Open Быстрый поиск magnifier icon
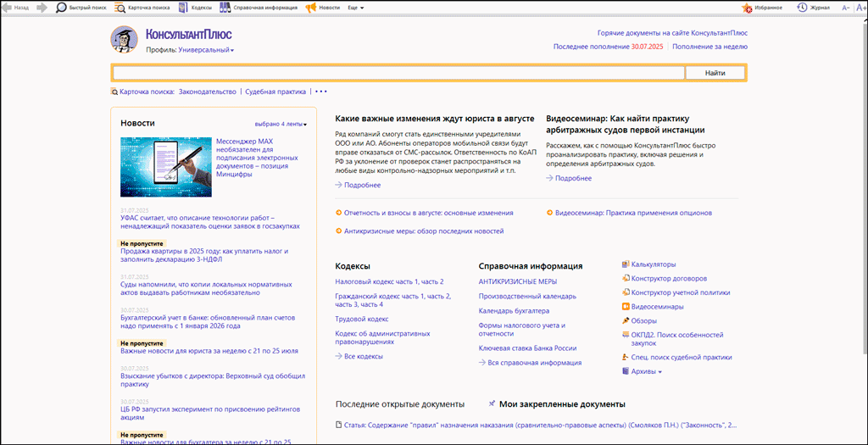868x445 pixels. pos(61,8)
